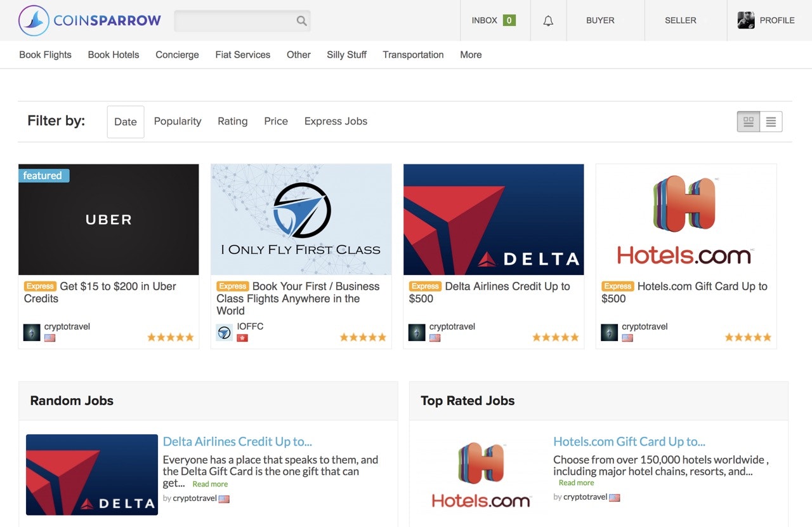Open 'Book Your First / Business Class Flights' listing
This screenshot has width=812, height=527.
[298, 298]
